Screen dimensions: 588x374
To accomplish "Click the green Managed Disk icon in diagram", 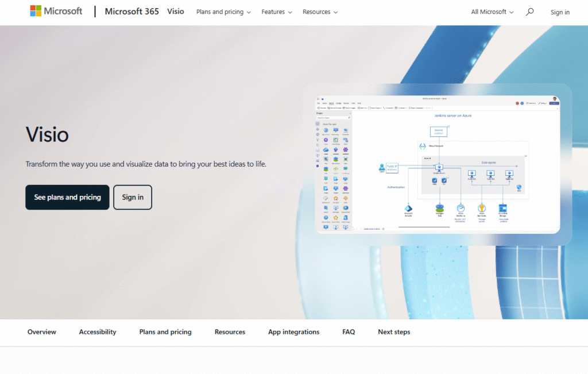I will [439, 208].
